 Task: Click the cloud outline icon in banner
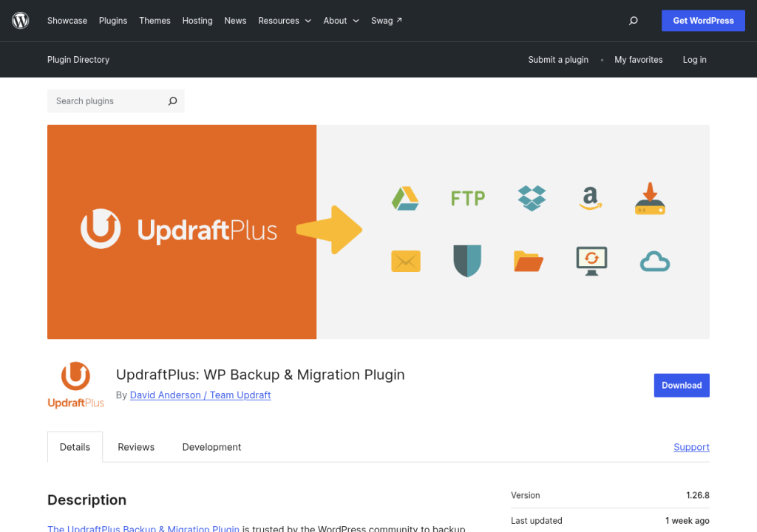click(x=655, y=262)
